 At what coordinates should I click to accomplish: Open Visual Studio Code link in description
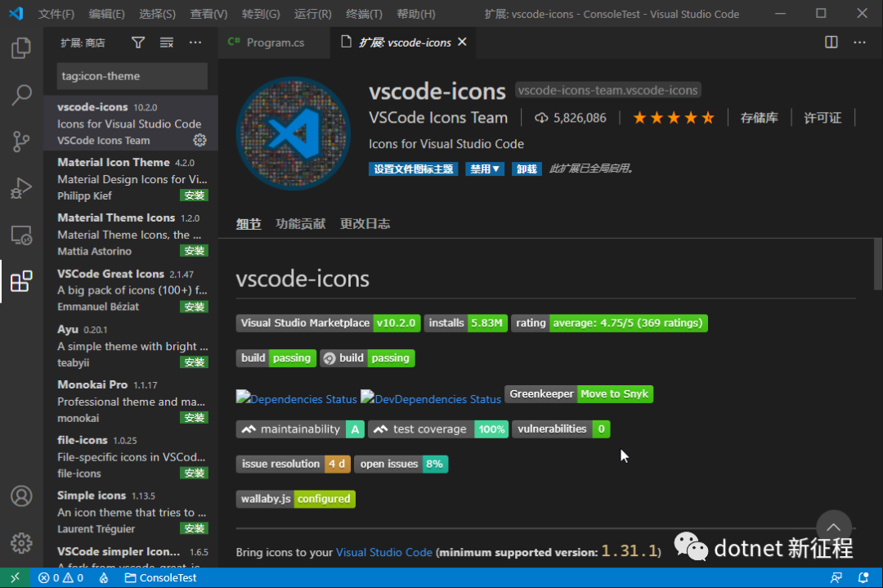tap(384, 553)
